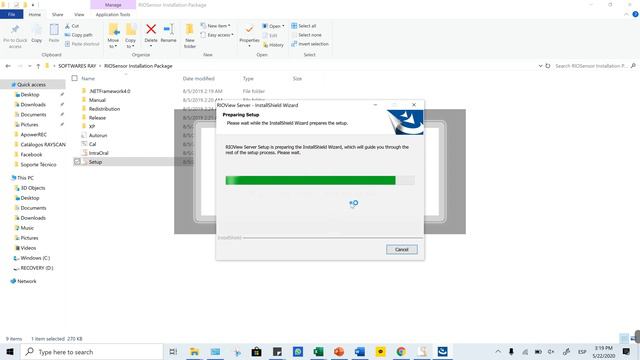Open recent locations dropdown arrow
The height and width of the screenshot is (360, 640).
(29, 66)
